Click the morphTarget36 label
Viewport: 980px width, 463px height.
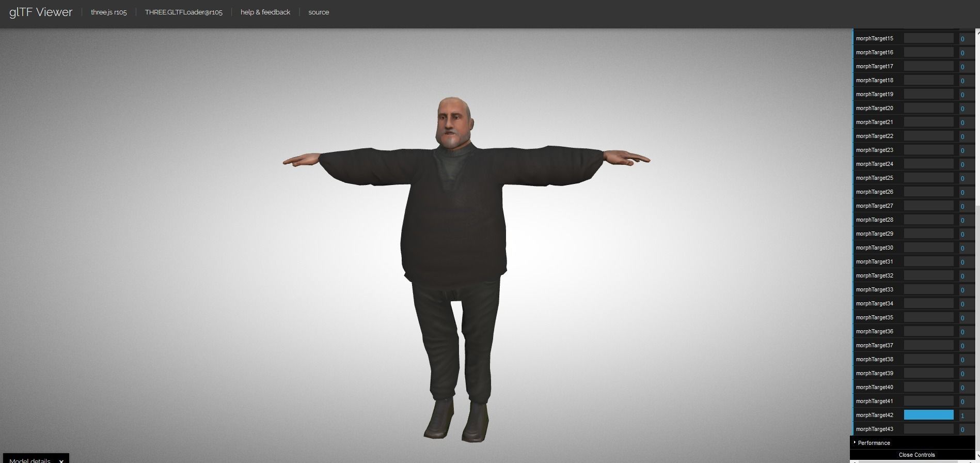pyautogui.click(x=874, y=331)
